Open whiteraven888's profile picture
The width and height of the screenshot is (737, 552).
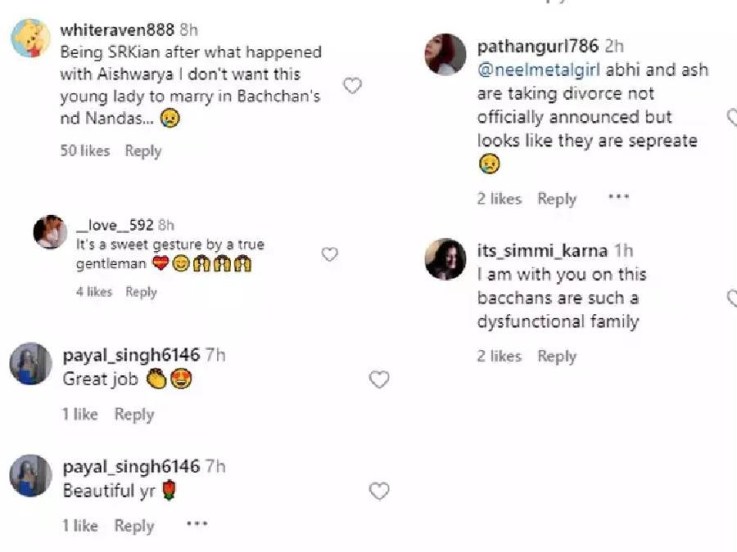tap(29, 40)
